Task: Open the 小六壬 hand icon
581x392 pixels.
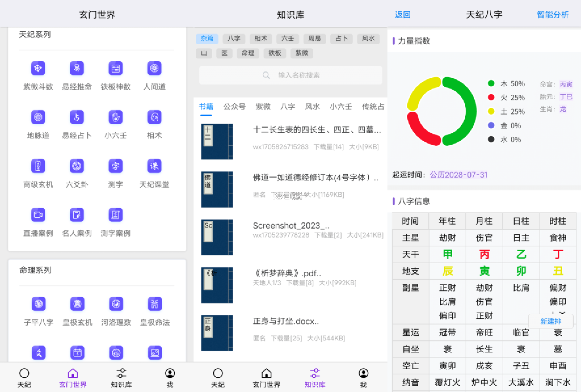Action: point(115,117)
